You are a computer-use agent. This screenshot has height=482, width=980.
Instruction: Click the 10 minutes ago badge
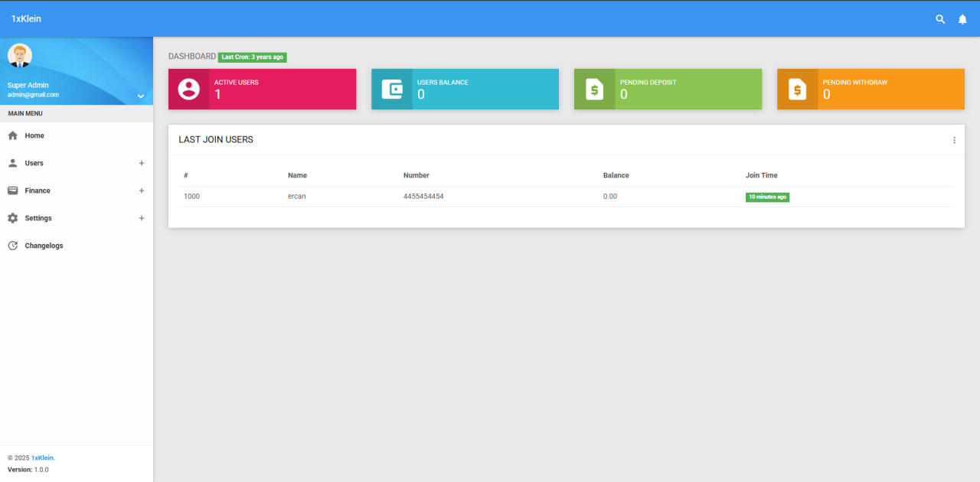coord(767,197)
